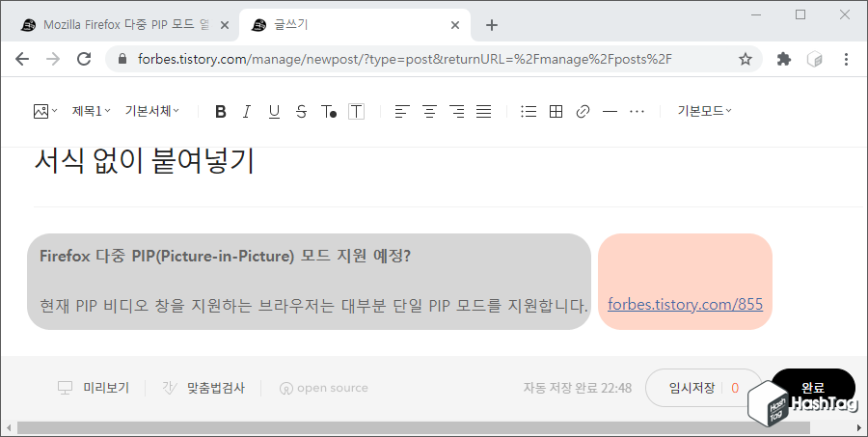Image resolution: width=868 pixels, height=437 pixels.
Task: Click the cube extension icon
Action: [815, 59]
